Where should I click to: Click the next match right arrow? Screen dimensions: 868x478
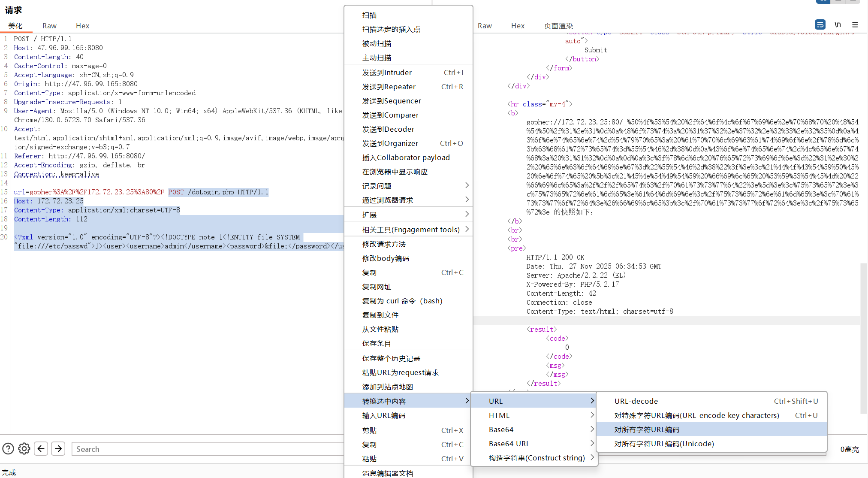58,449
